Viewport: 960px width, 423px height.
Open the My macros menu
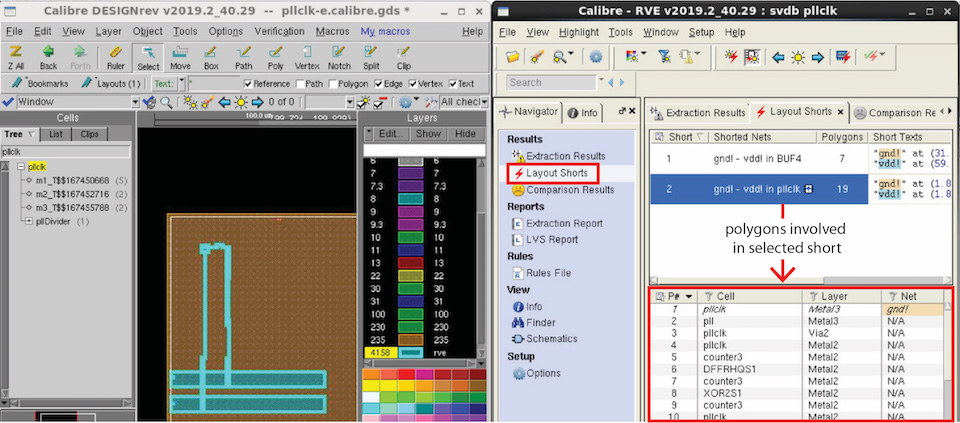pyautogui.click(x=385, y=31)
